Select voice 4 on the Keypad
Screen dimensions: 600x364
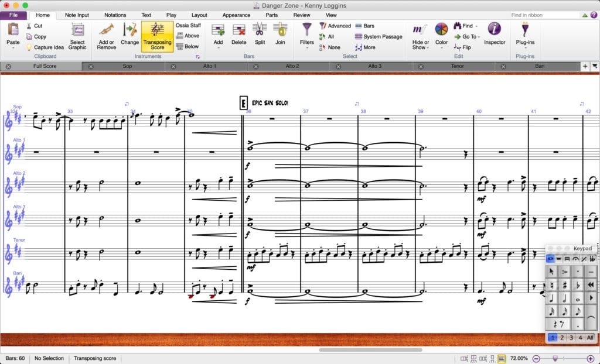581,338
